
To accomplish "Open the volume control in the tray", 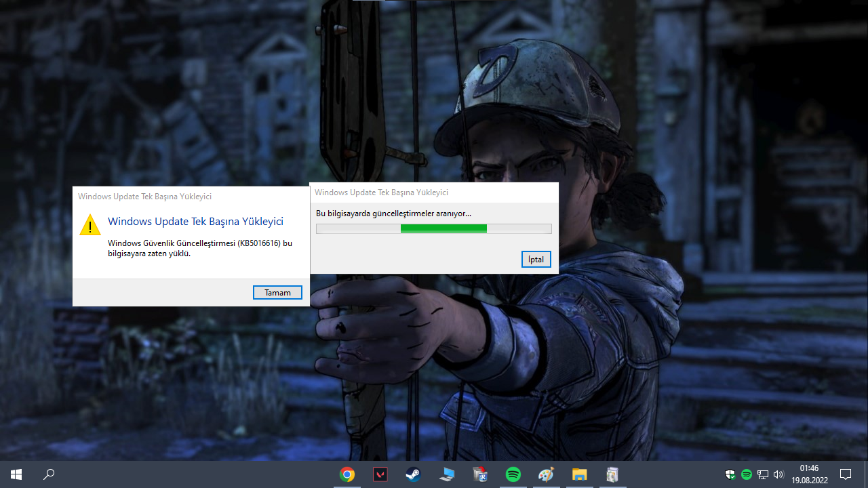I will (x=778, y=474).
